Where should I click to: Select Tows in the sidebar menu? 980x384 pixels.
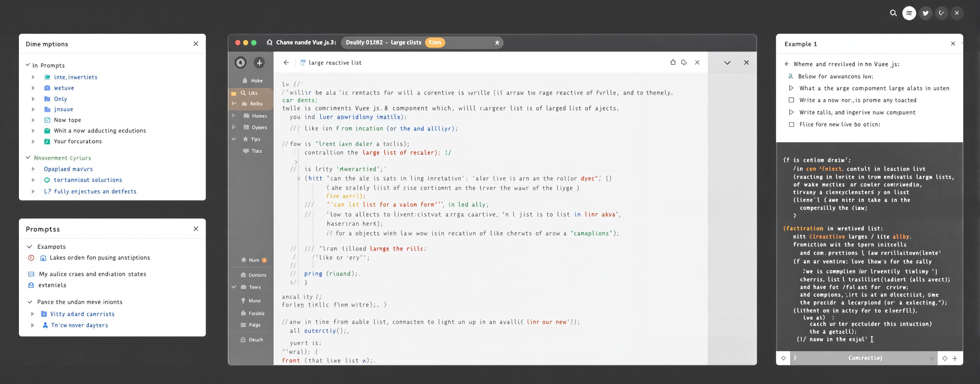point(251,287)
